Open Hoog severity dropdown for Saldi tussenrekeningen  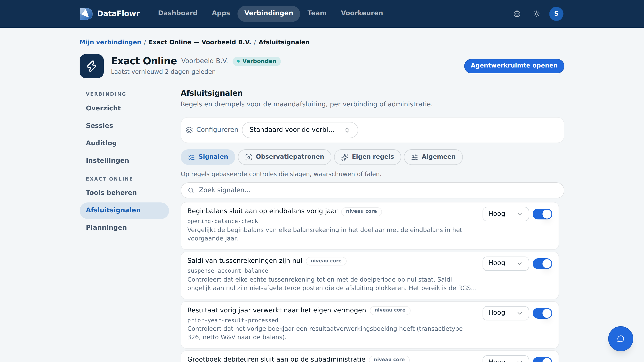[x=506, y=264]
